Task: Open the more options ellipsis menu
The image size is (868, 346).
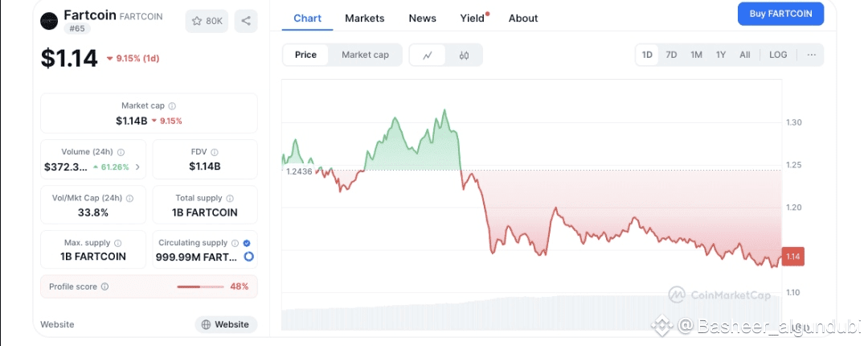Action: 811,55
